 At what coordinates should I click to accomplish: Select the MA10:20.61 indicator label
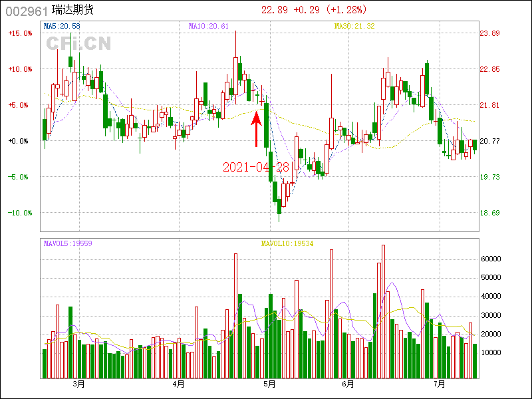209,26
